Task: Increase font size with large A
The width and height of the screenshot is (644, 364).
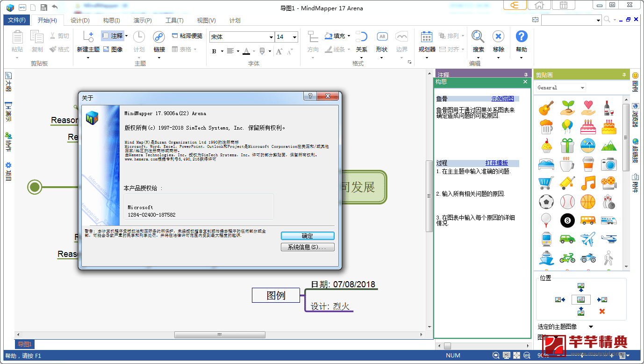Action: (279, 51)
